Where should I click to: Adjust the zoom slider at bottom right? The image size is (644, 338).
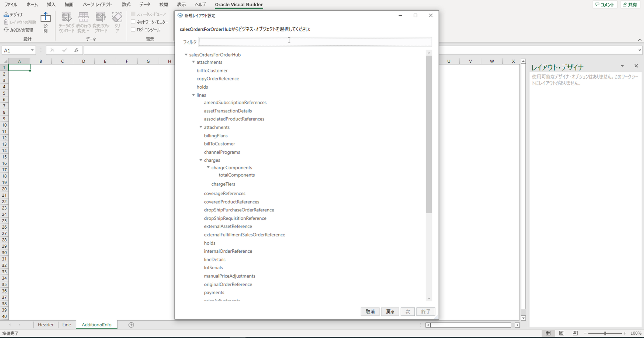tap(605, 333)
